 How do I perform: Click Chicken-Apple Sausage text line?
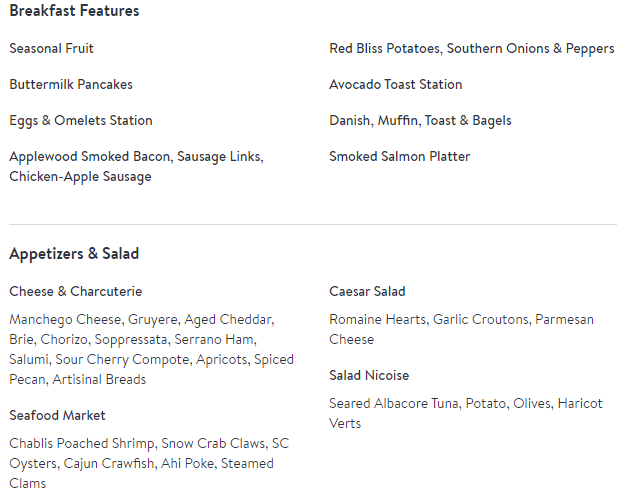click(81, 176)
